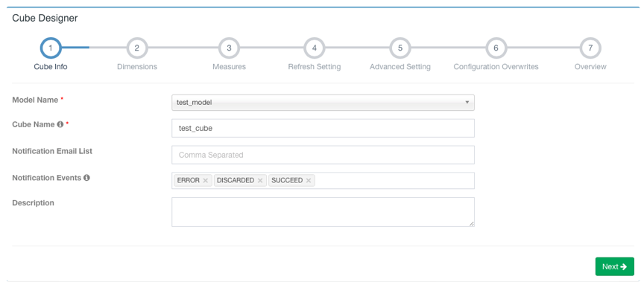The image size is (644, 282).
Task: Click the Next button
Action: (x=614, y=266)
